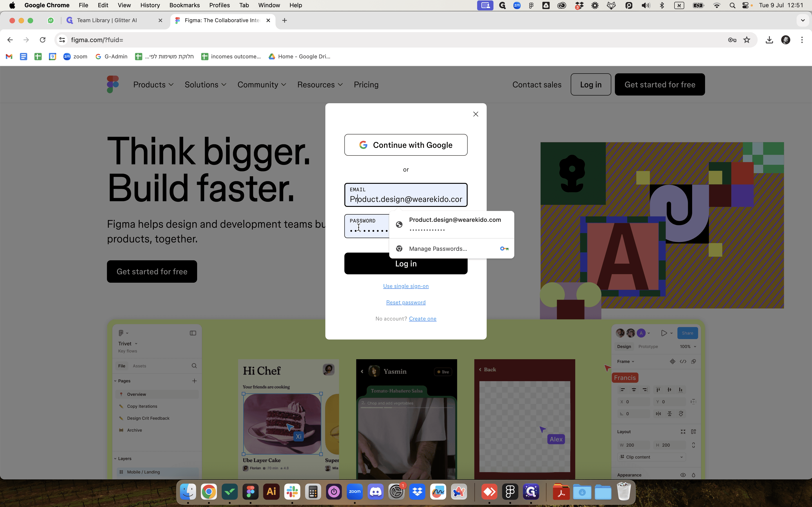Click the Figma logo in the site header
The image size is (812, 507).
click(x=113, y=84)
